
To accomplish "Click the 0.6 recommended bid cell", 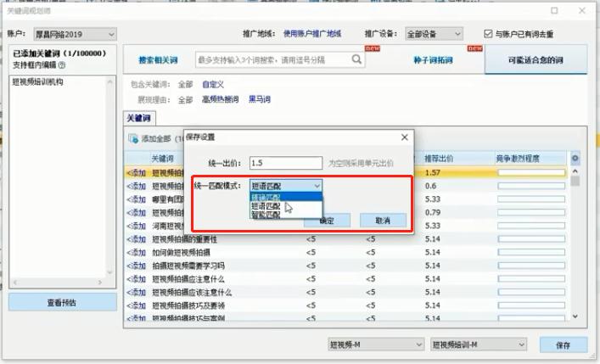I will pos(430,186).
